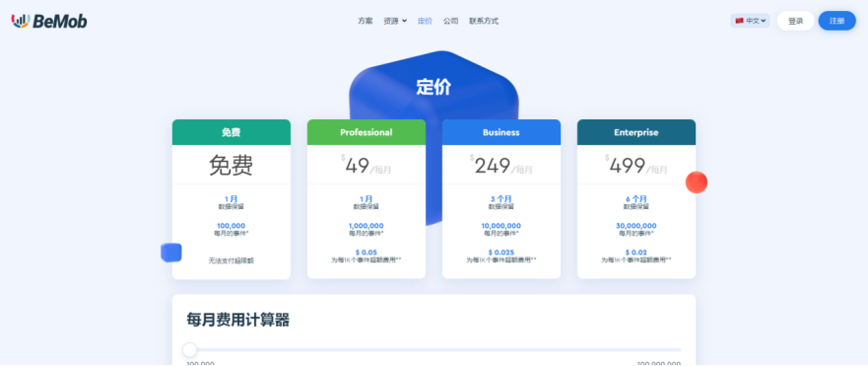Click the 1,000,000 monthly events value
Screen dimensions: 868x366
366,226
